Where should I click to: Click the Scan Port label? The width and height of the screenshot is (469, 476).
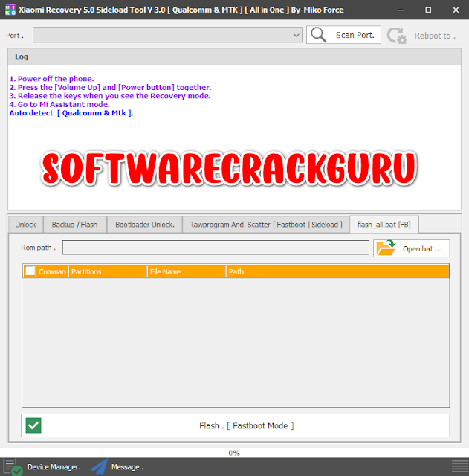click(355, 35)
